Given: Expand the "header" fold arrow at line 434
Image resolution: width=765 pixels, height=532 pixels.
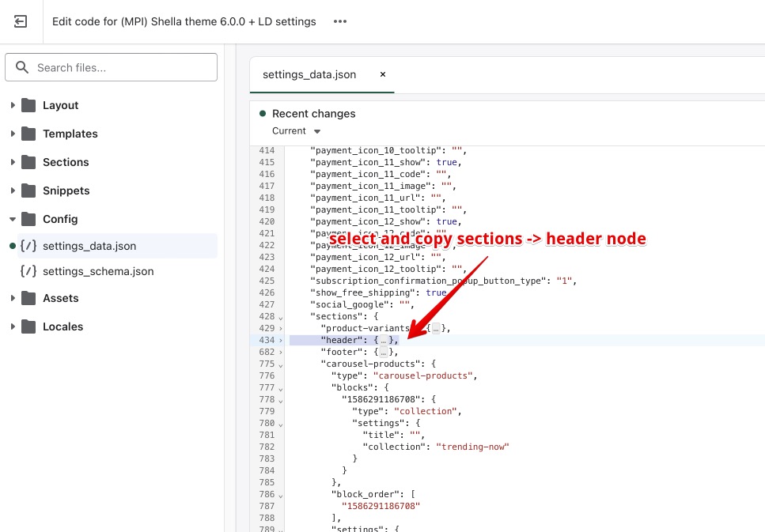Looking at the screenshot, I should (281, 341).
